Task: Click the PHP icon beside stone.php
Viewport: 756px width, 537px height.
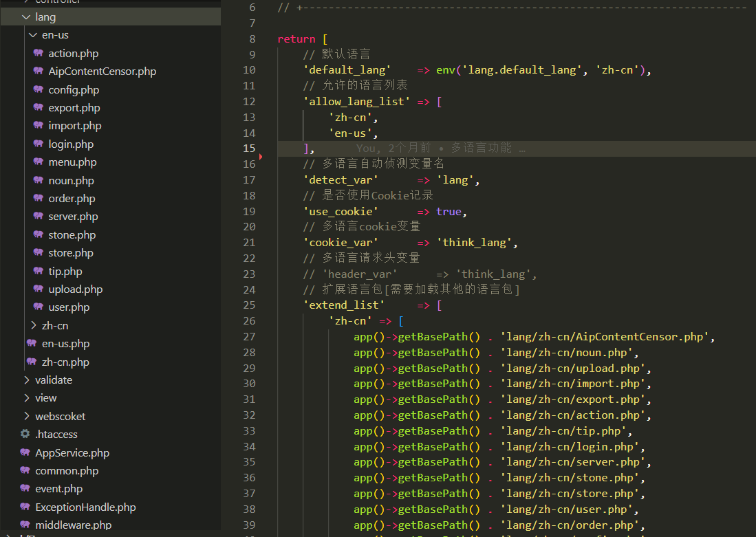Action: coord(38,234)
